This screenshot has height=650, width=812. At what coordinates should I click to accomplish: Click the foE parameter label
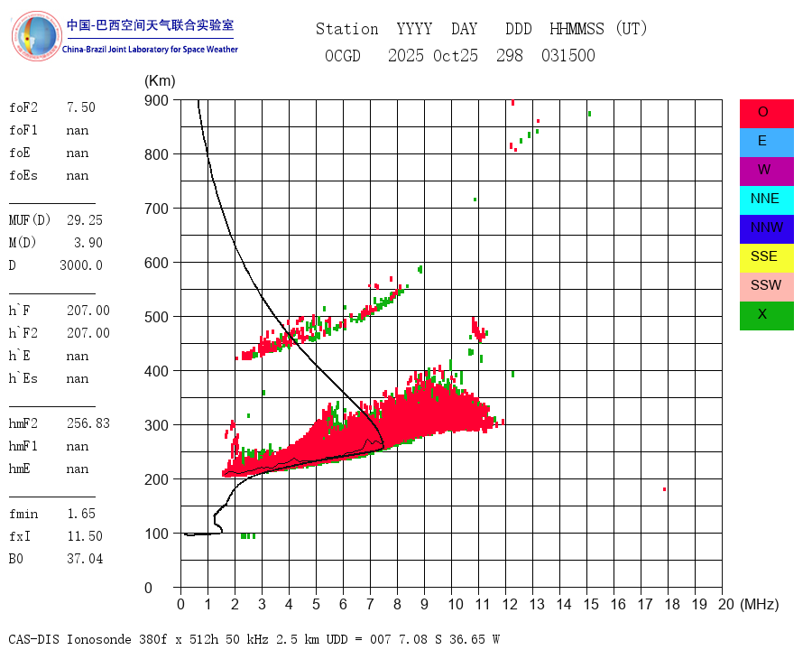tap(20, 153)
